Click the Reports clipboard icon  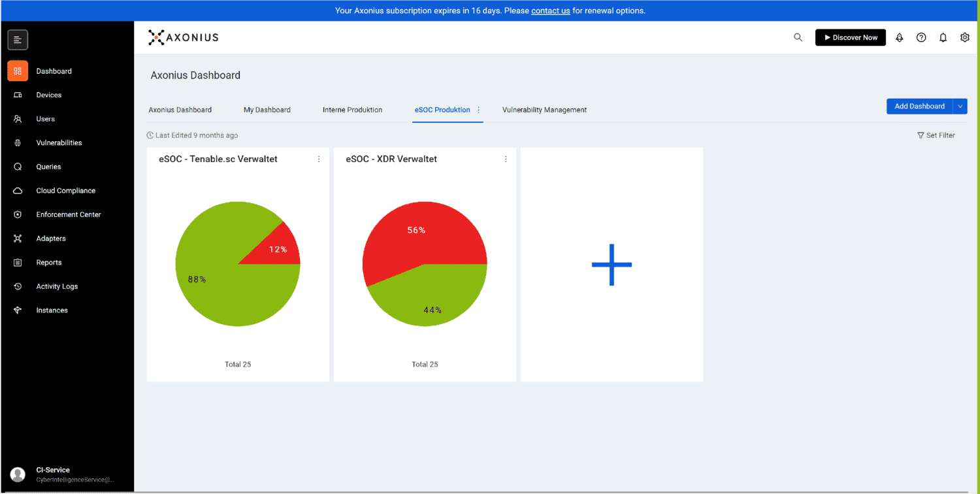point(18,263)
